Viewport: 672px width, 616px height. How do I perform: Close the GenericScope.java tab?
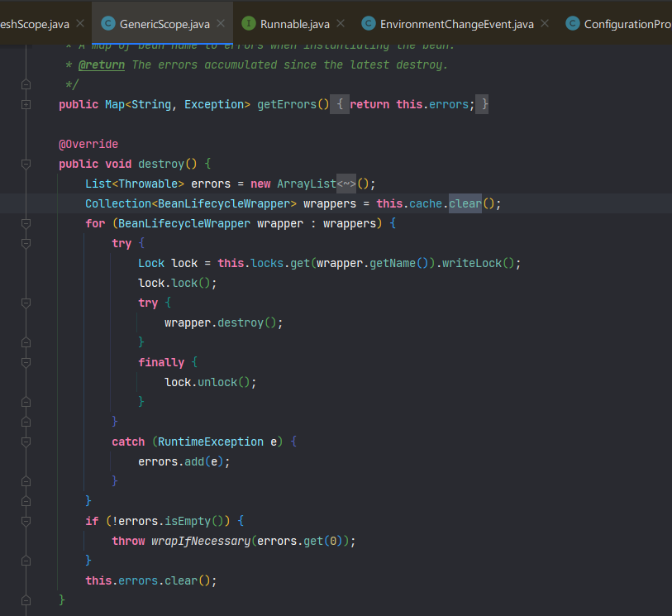click(221, 24)
